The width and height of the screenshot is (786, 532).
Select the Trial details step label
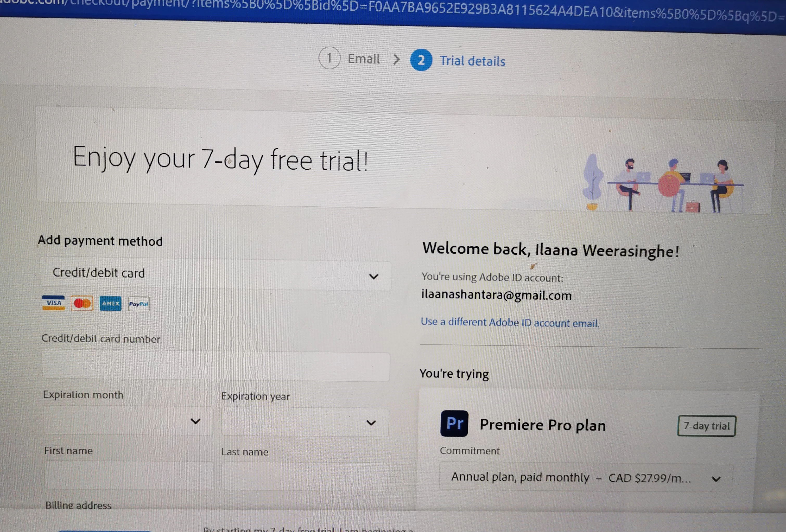point(472,61)
